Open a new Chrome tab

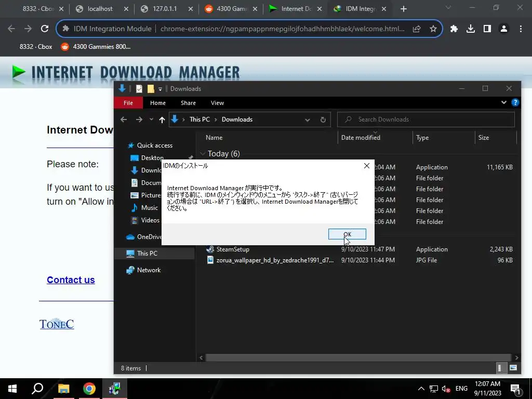point(403,9)
